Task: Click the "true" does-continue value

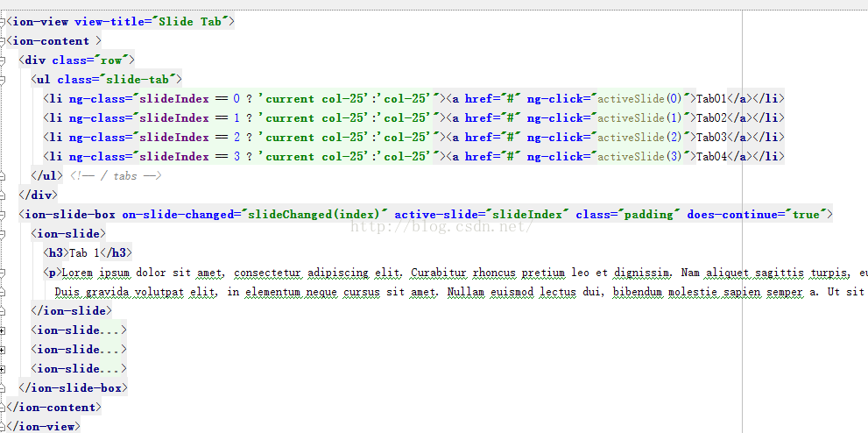Action: click(x=806, y=214)
